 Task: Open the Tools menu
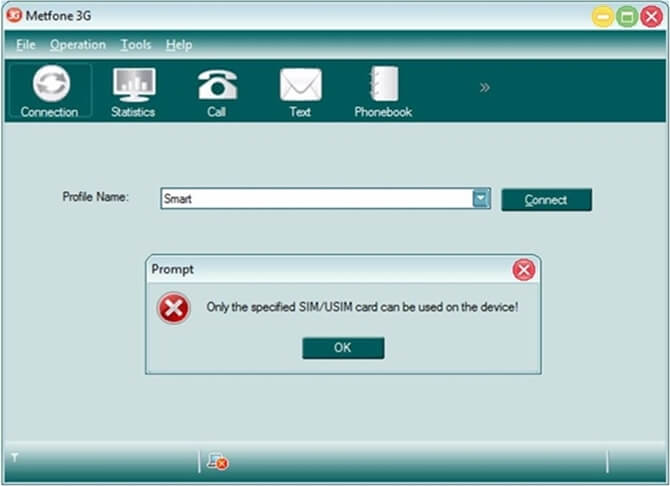(136, 44)
